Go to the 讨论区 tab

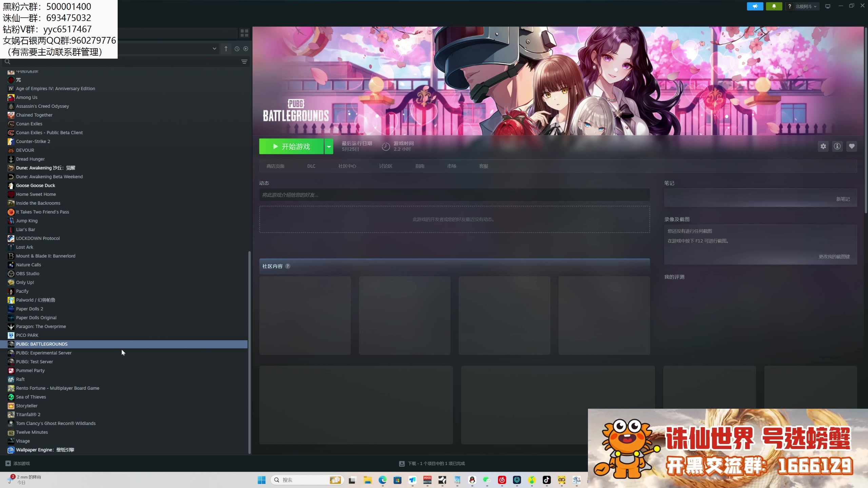click(x=386, y=166)
